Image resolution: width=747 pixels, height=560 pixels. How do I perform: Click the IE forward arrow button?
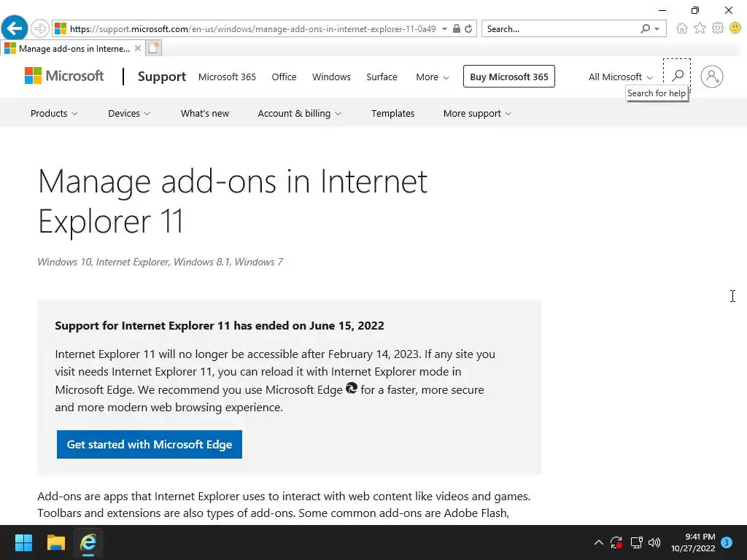[40, 28]
